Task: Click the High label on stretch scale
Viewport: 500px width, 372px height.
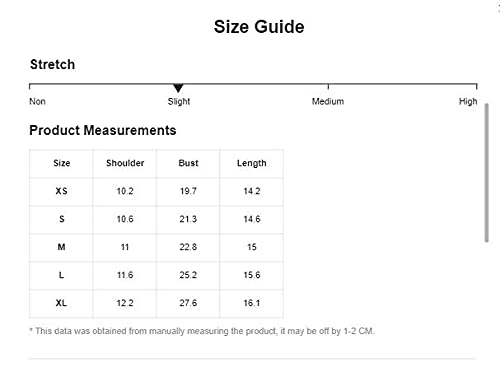Action: click(468, 101)
